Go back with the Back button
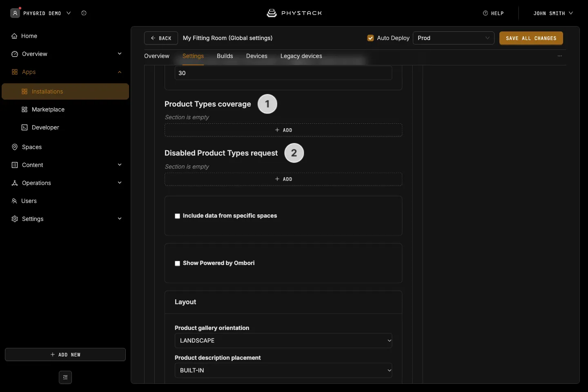The image size is (588, 392). tap(161, 38)
